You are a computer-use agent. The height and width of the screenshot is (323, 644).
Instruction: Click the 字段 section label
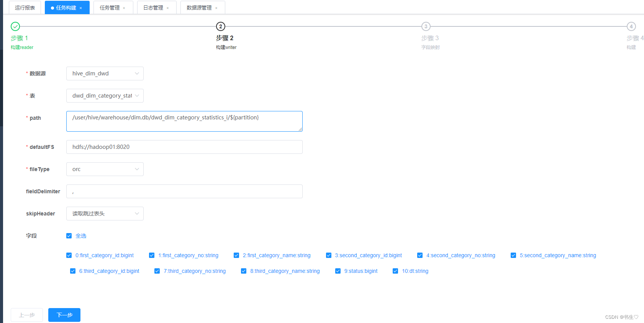[31, 236]
